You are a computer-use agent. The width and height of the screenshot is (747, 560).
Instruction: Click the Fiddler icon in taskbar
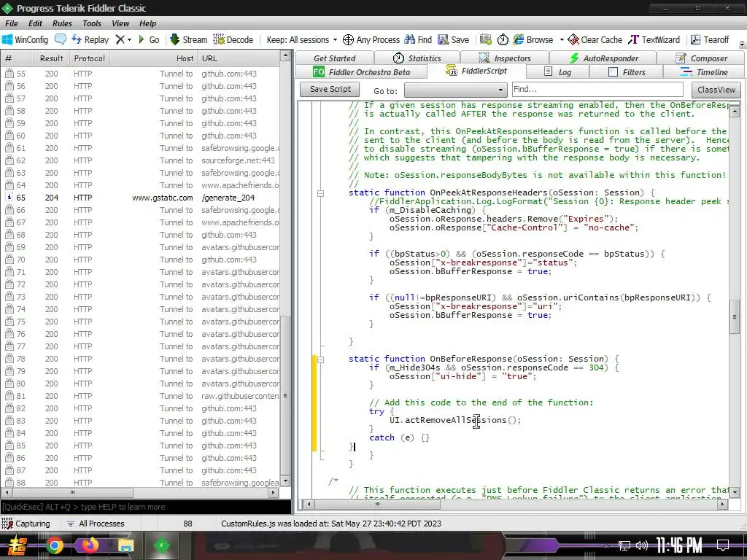[x=161, y=545]
